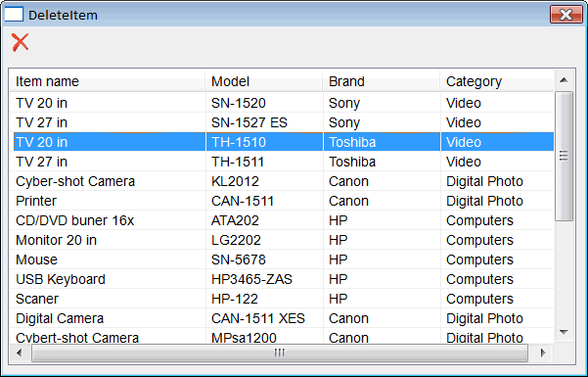588x377 pixels.
Task: Click Sony brand in SN-1520 row
Action: click(x=382, y=103)
